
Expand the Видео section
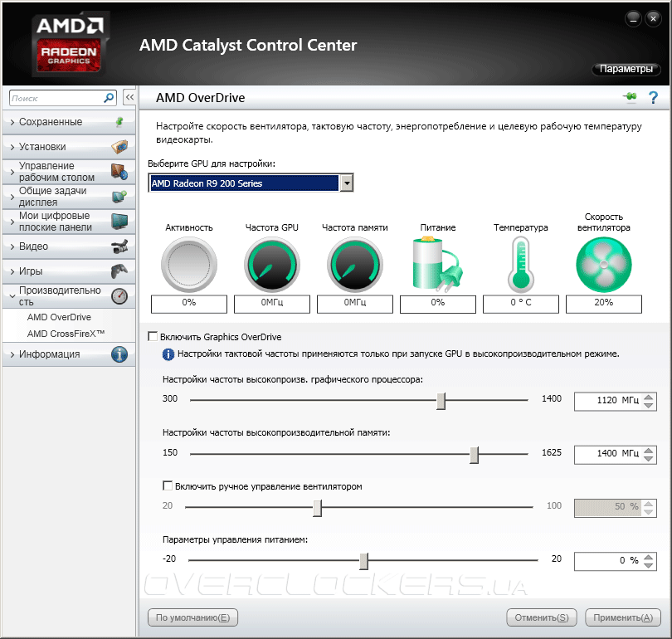tap(12, 246)
